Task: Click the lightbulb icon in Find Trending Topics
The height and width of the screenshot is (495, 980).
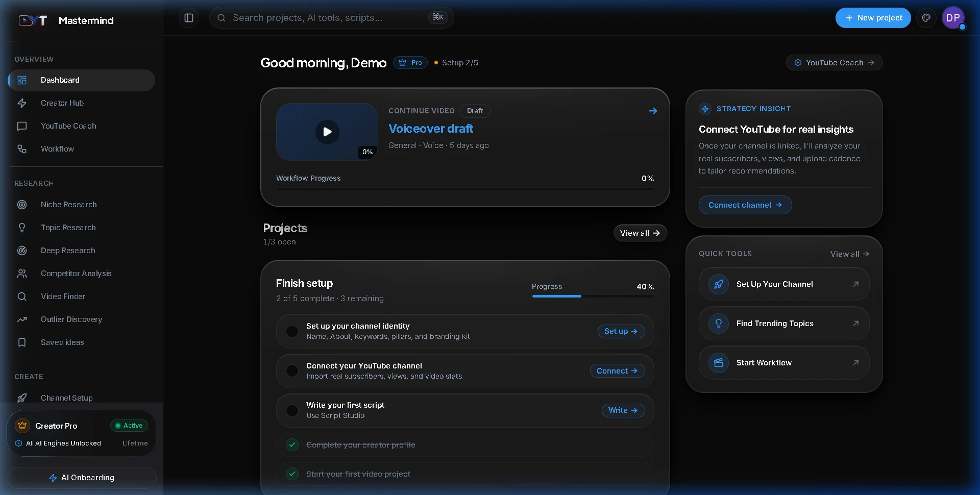Action: (x=719, y=324)
